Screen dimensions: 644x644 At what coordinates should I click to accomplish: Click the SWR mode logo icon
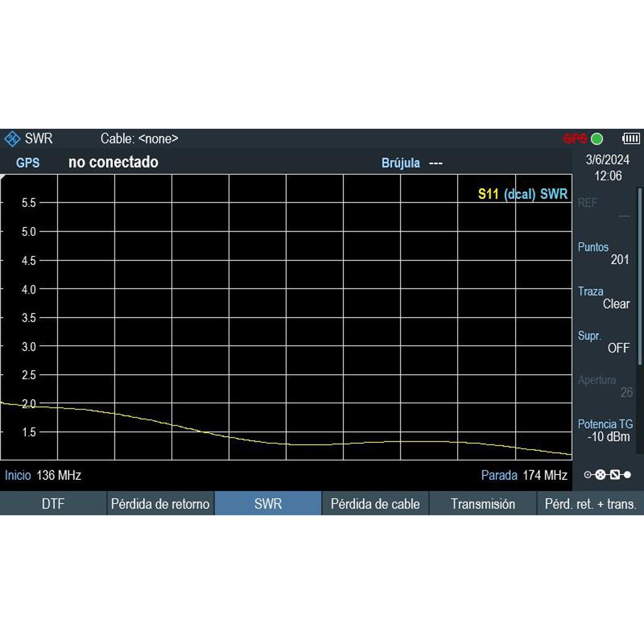[13, 138]
